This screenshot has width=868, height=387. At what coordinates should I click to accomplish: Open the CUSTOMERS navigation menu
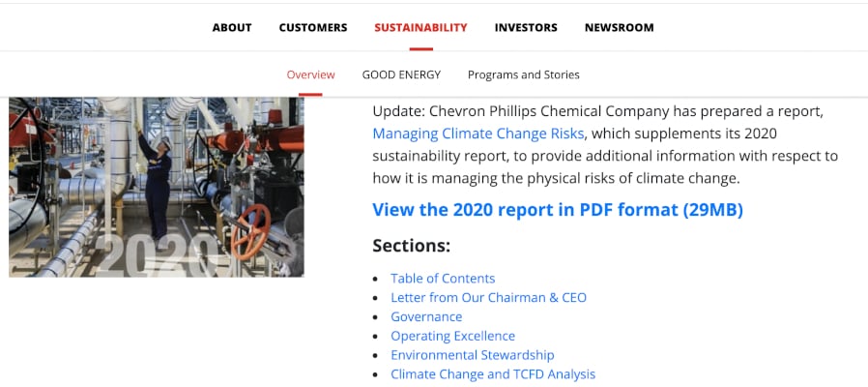pyautogui.click(x=313, y=27)
